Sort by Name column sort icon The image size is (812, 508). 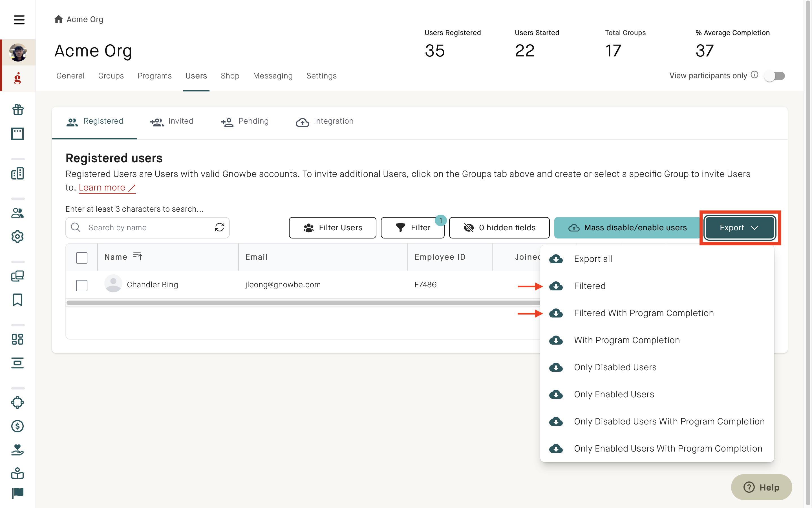pos(138,256)
